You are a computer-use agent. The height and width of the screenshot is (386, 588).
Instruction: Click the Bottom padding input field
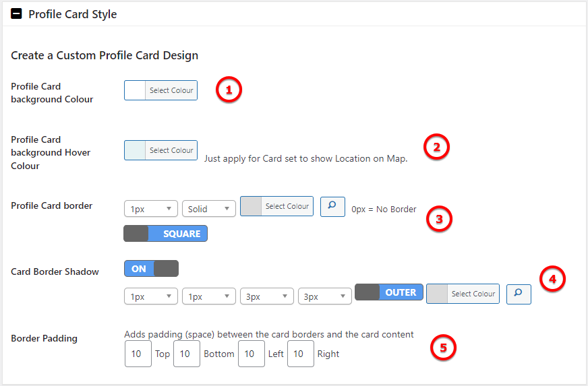point(187,354)
